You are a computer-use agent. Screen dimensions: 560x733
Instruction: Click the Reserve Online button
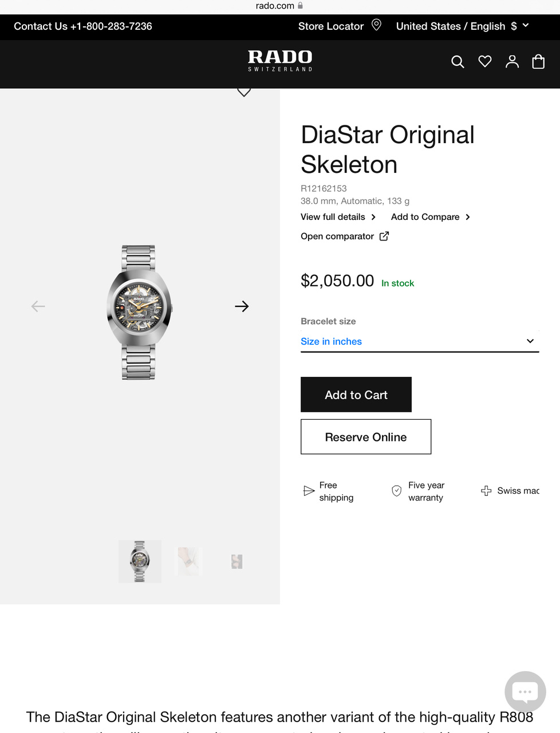(366, 437)
